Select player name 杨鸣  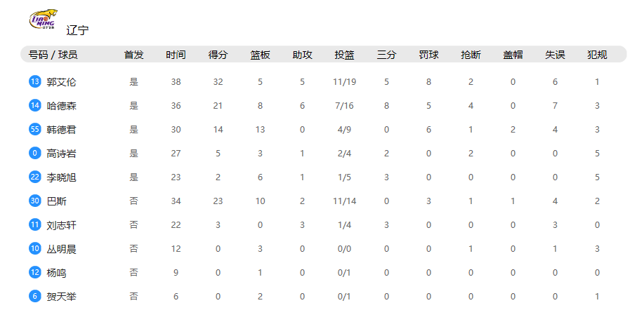(x=57, y=272)
